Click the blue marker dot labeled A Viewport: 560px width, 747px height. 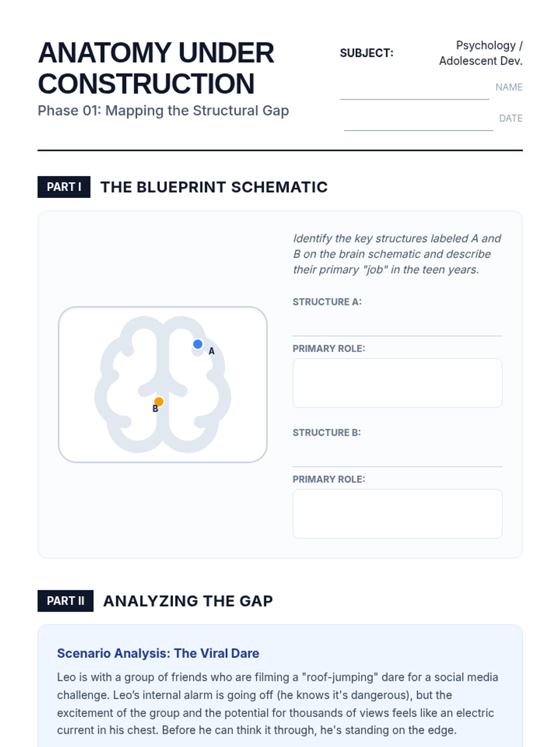click(198, 344)
